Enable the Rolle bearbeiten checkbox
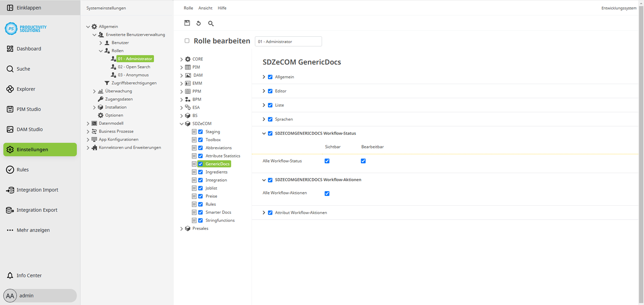The width and height of the screenshot is (644, 305). (187, 41)
